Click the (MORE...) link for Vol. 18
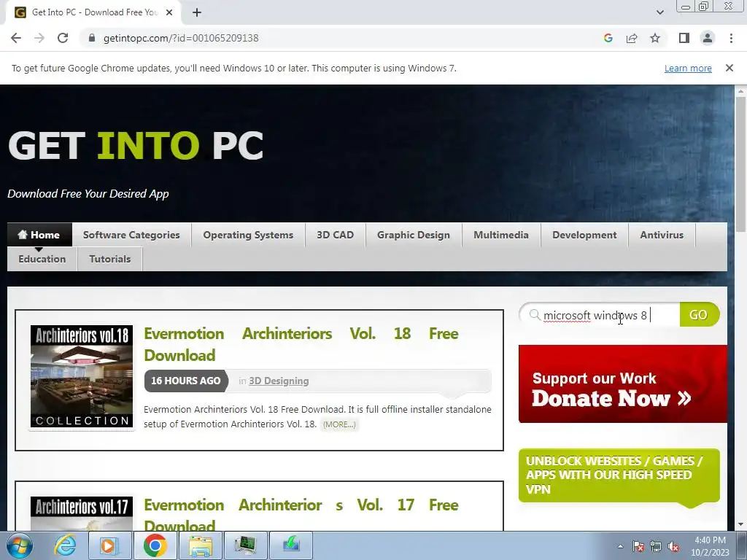Image resolution: width=747 pixels, height=560 pixels. (x=339, y=424)
